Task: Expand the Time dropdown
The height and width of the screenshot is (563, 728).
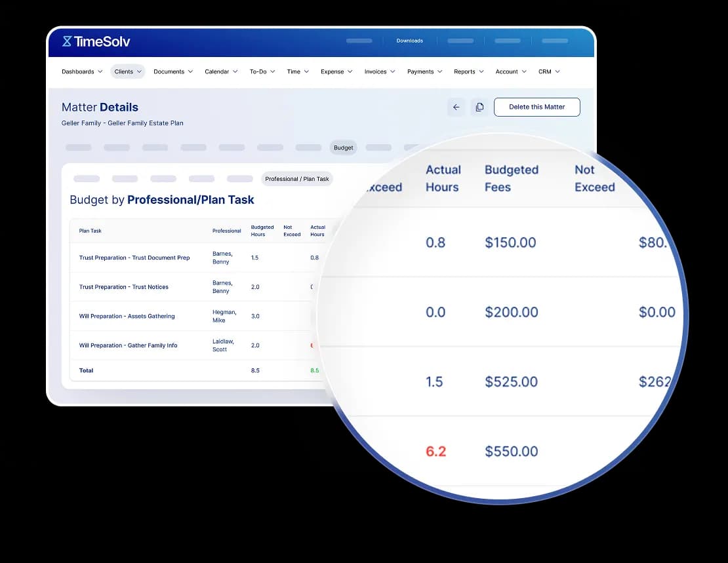Action: tap(298, 71)
